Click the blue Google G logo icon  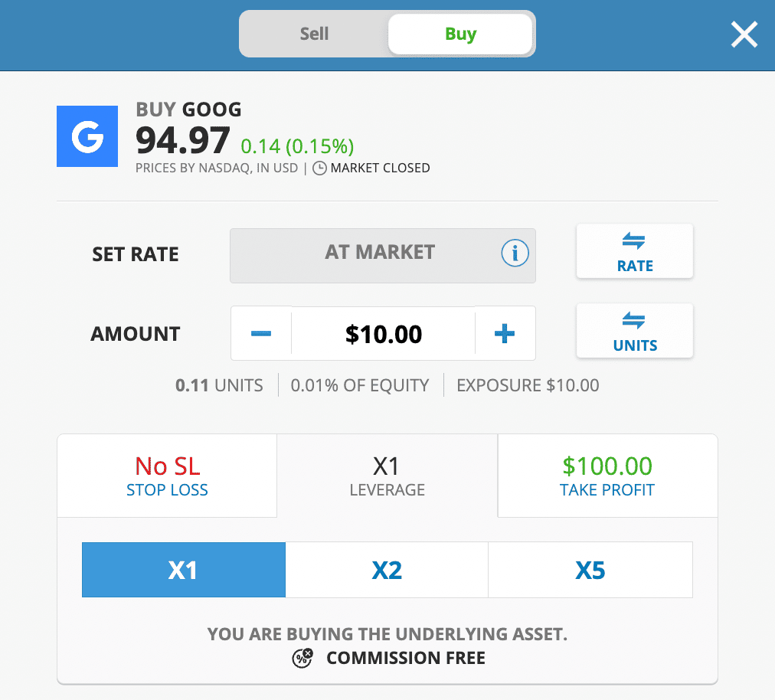click(x=87, y=136)
